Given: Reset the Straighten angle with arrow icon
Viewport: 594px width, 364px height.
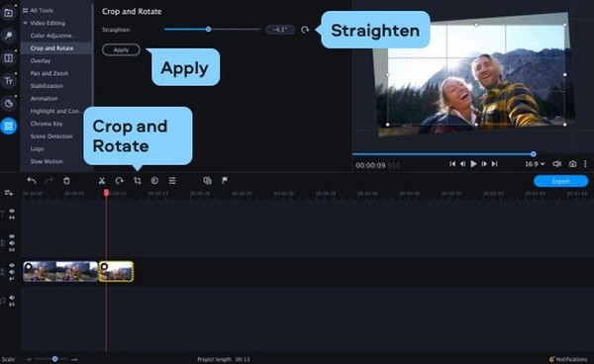Looking at the screenshot, I should coord(305,30).
